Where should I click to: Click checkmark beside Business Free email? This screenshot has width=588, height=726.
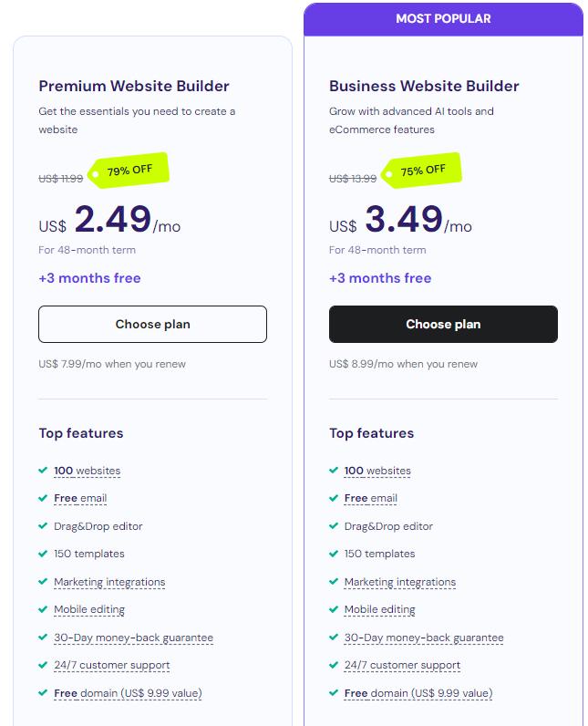pos(334,498)
